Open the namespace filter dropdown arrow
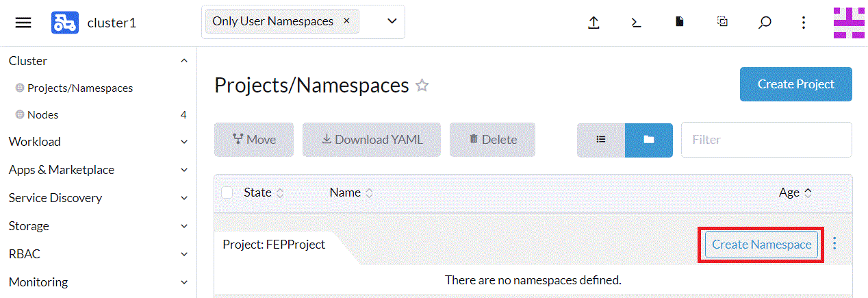 pos(392,21)
